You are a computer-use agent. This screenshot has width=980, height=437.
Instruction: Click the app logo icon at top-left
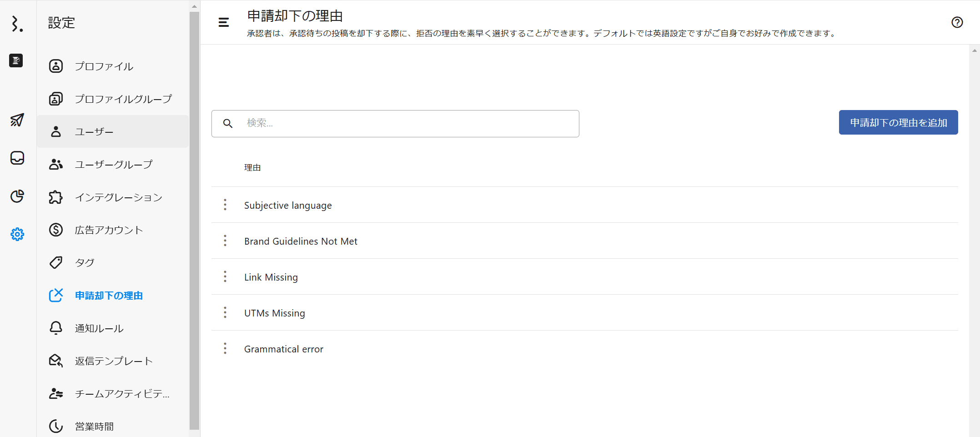17,24
